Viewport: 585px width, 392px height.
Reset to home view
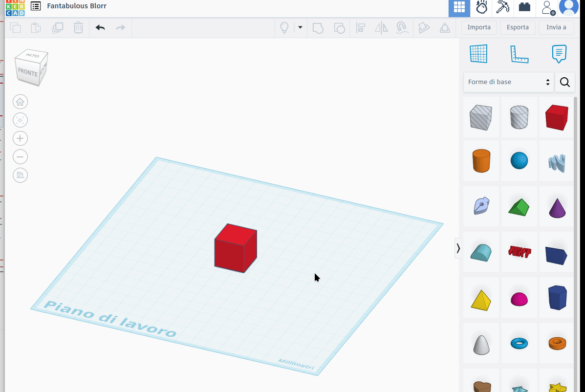point(20,102)
